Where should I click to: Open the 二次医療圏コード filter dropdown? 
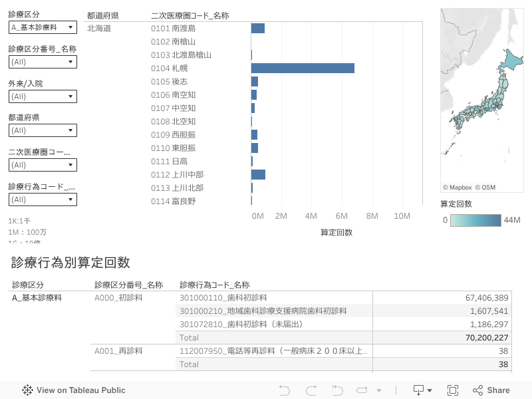[x=43, y=165]
